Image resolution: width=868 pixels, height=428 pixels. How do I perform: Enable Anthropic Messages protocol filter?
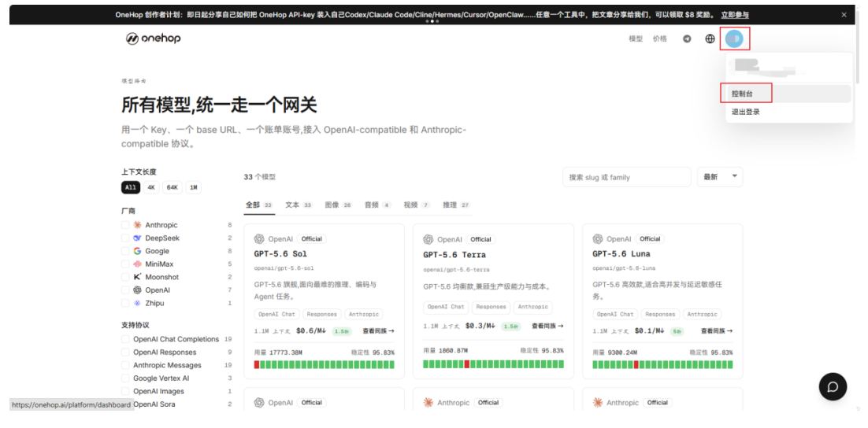125,365
